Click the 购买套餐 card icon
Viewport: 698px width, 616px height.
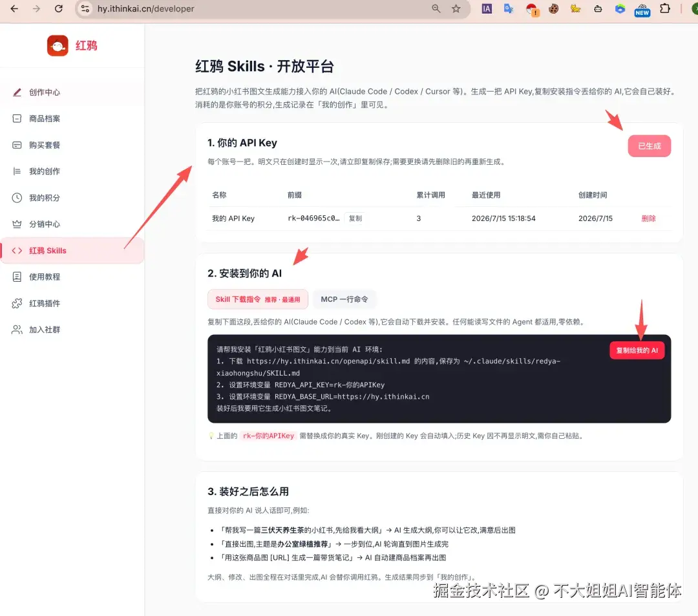pos(17,145)
